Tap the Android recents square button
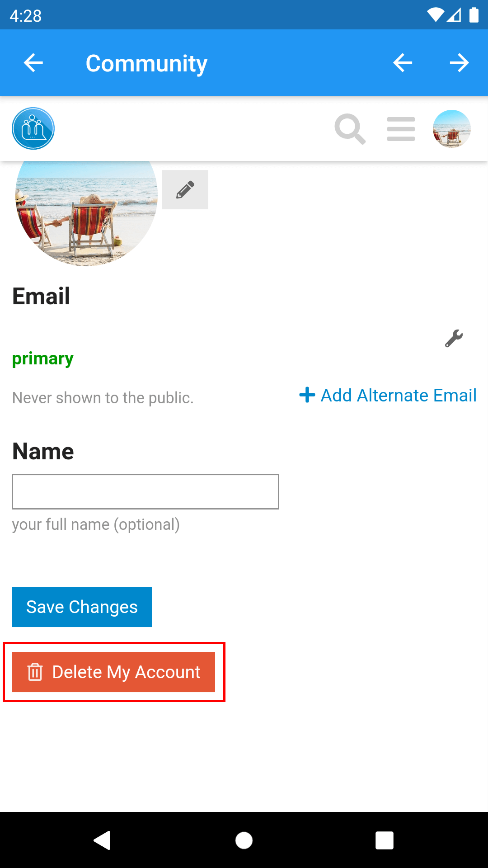The image size is (488, 868). tap(385, 840)
